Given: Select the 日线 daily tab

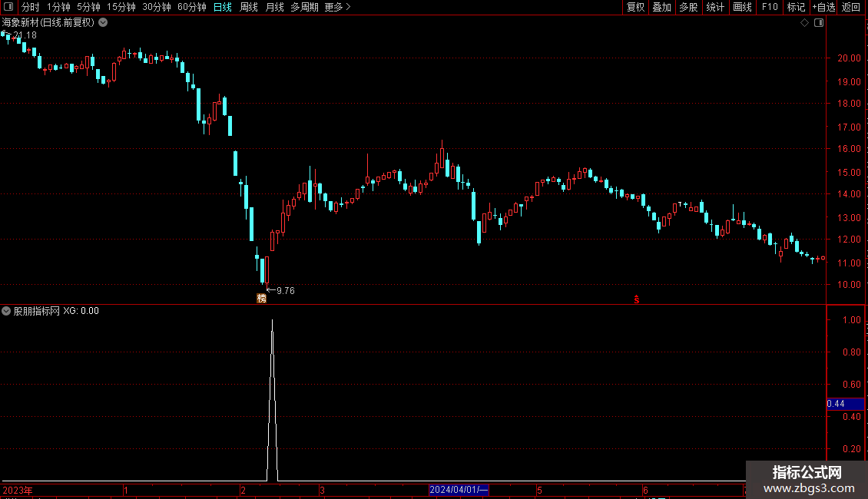Looking at the screenshot, I should click(223, 7).
